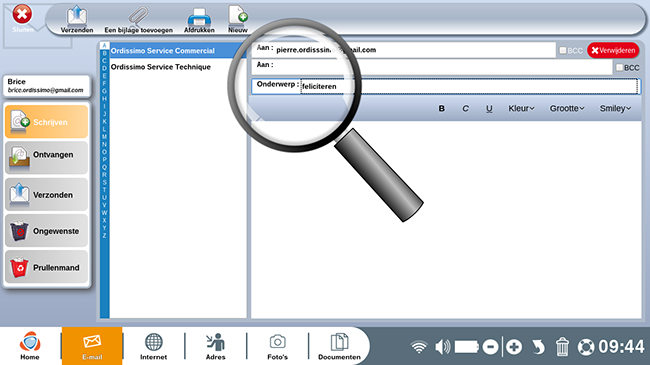Click the empty second Aan field
Viewport: 650px width, 365px height.
point(432,67)
